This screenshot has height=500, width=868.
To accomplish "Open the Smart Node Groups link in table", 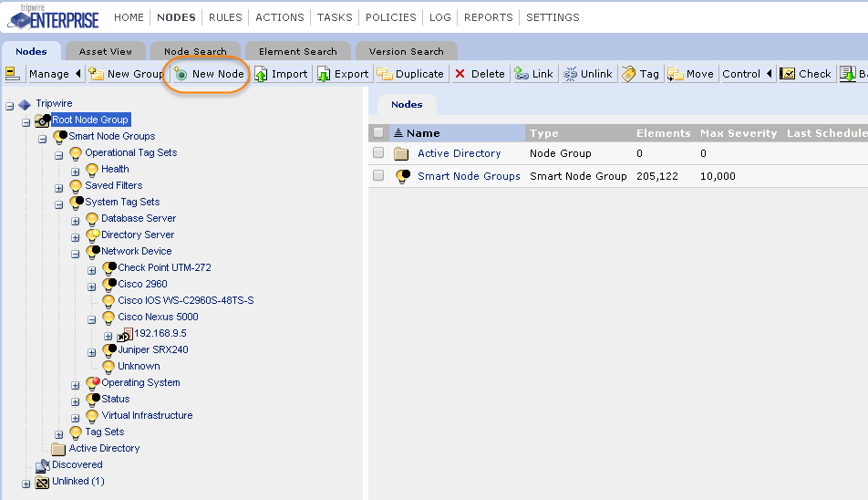I will tap(469, 176).
